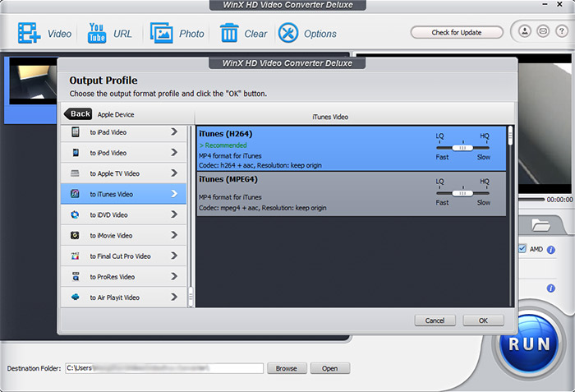The height and width of the screenshot is (392, 575).
Task: Click the Final Cut Pro clapboard icon
Action: tap(75, 256)
